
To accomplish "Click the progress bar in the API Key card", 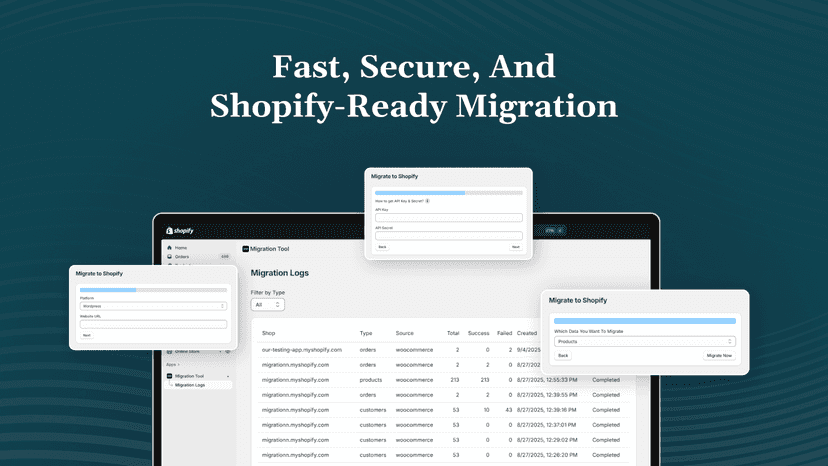I will 449,193.
